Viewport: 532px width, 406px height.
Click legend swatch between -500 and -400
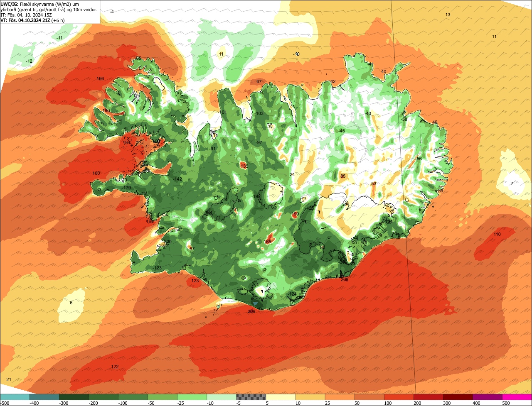pyautogui.click(x=15, y=397)
